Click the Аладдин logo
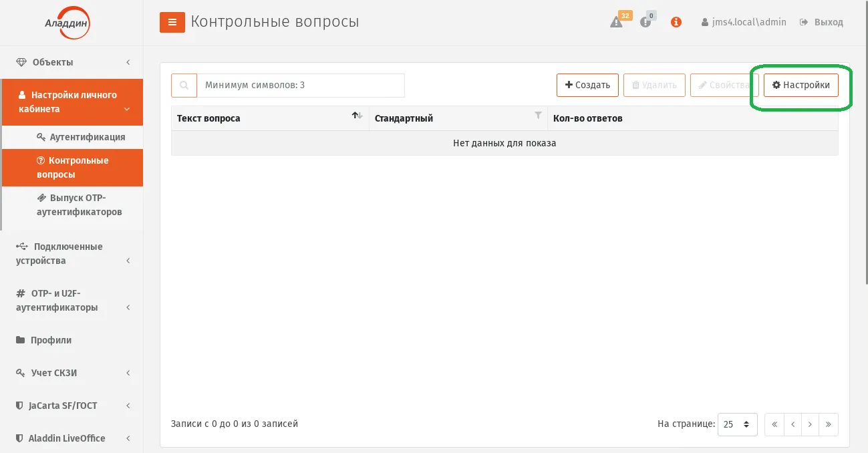Viewport: 868px width, 453px height. [67, 24]
